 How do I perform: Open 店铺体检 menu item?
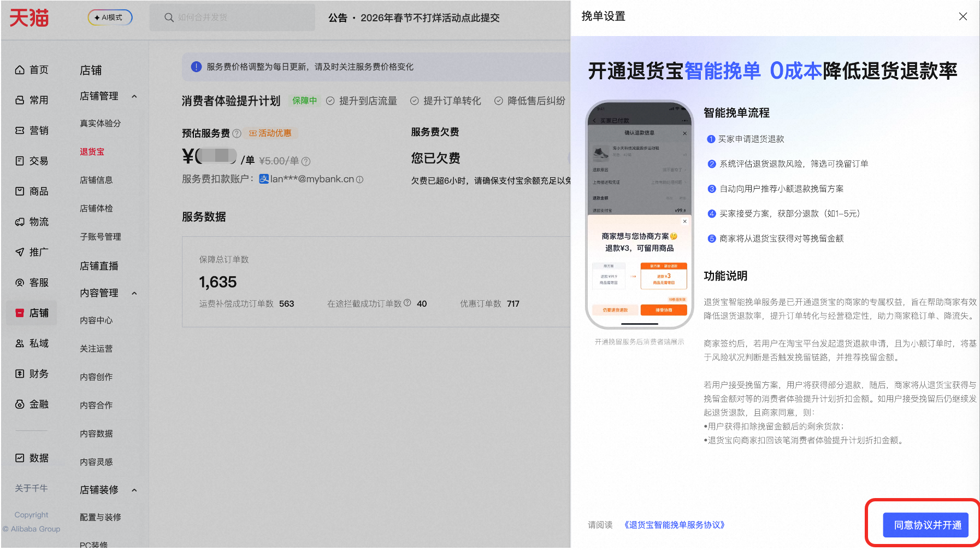click(96, 209)
